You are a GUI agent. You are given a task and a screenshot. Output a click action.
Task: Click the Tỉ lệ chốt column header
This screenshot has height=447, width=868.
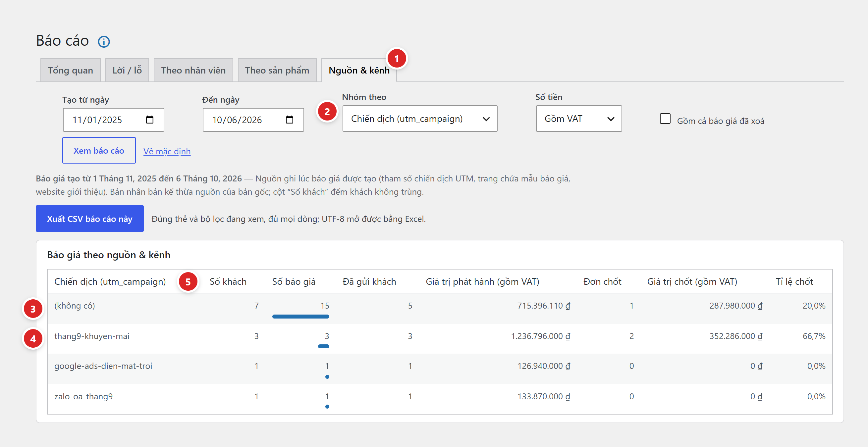pos(794,281)
